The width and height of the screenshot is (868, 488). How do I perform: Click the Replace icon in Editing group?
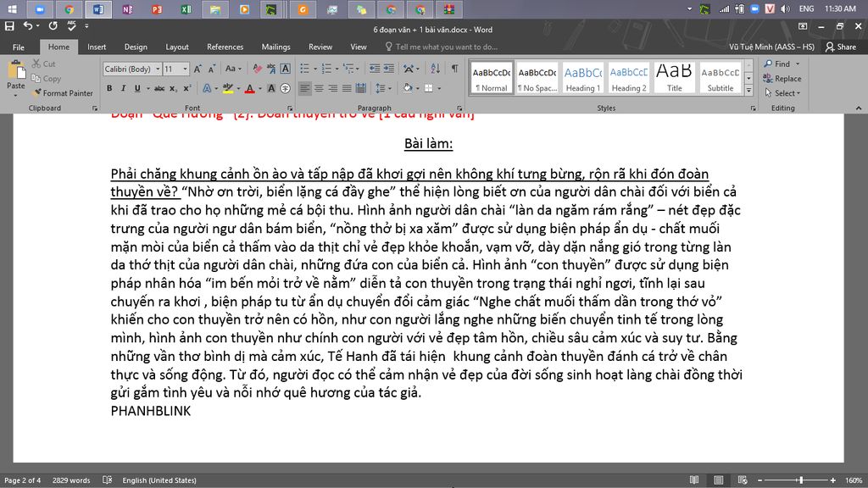point(782,79)
